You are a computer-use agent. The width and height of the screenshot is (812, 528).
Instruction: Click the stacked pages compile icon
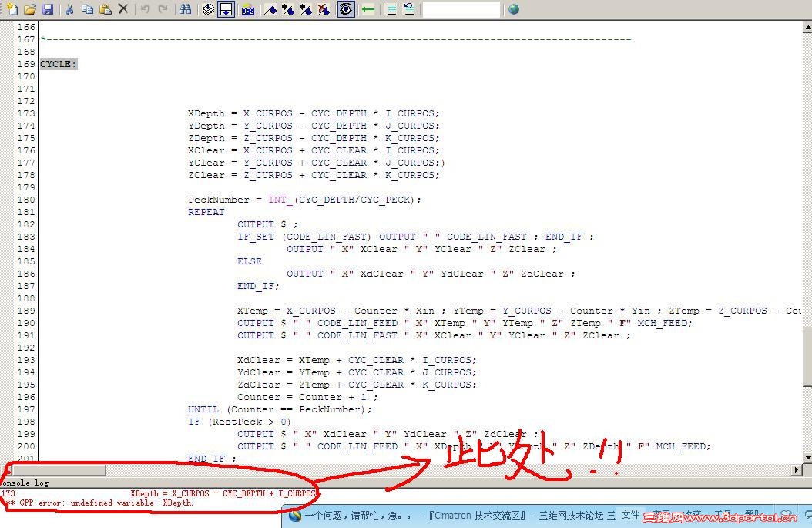208,9
